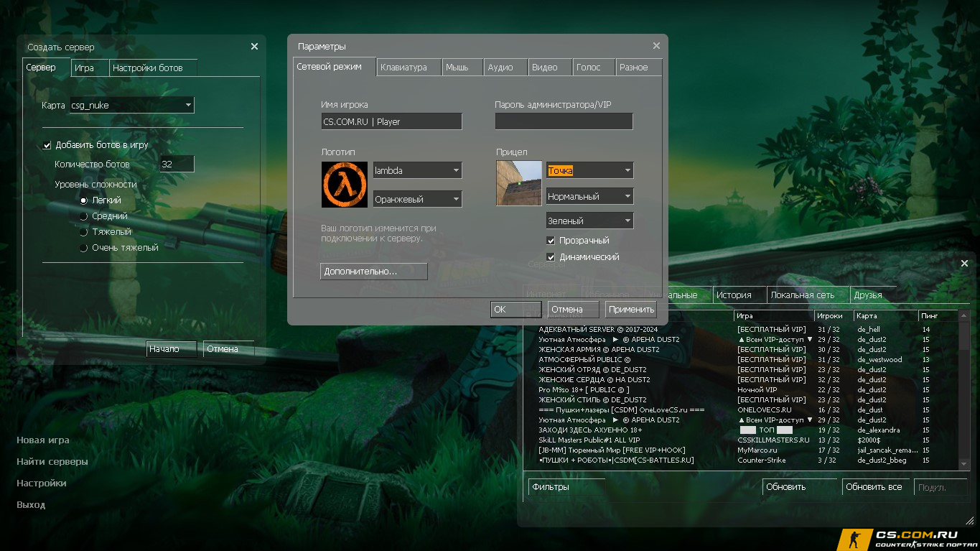This screenshot has width=980, height=551.
Task: Select the 'Сетевой режим' tab
Action: 335,66
